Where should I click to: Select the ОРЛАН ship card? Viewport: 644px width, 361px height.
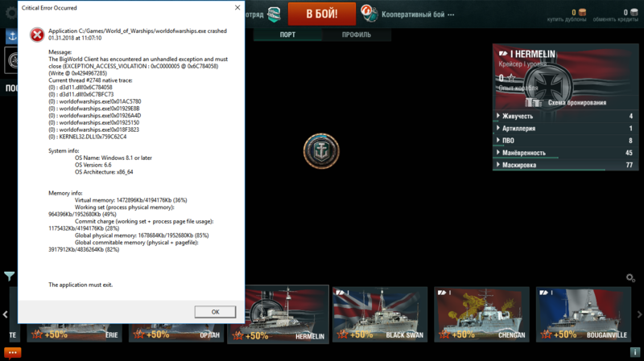[x=176, y=332]
